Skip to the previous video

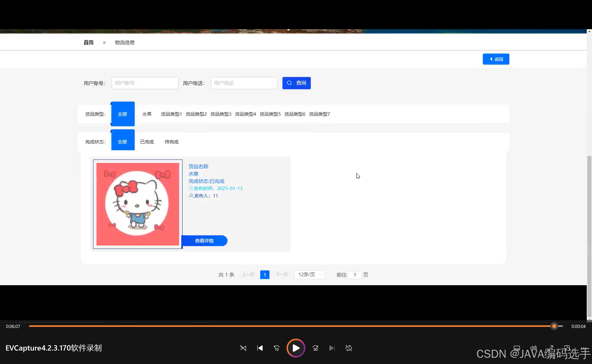click(260, 348)
